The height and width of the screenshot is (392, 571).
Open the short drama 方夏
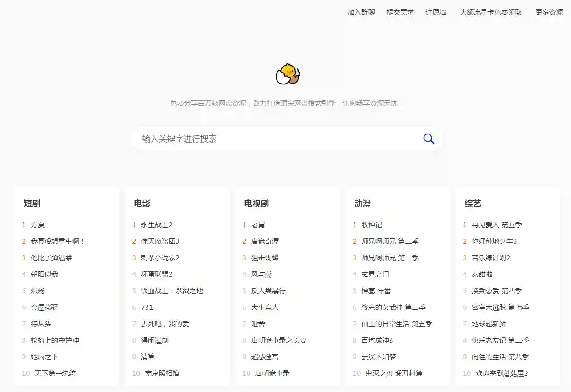pyautogui.click(x=38, y=225)
